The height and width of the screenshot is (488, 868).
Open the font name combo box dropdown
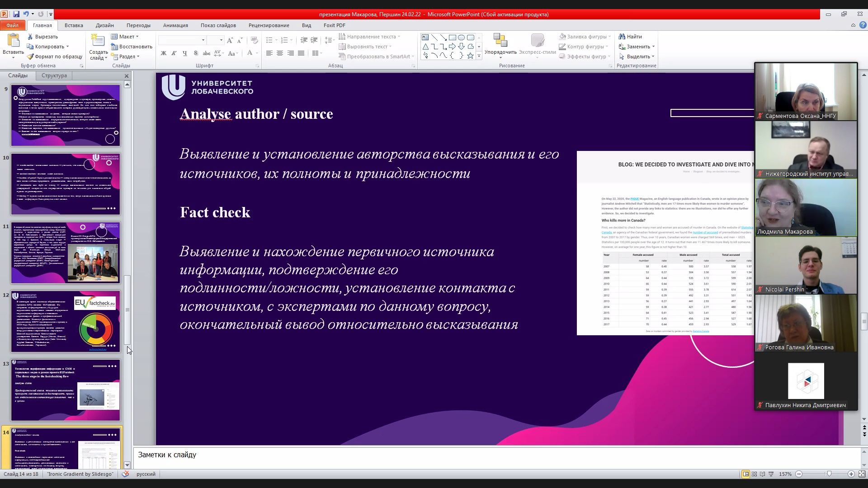pos(203,40)
